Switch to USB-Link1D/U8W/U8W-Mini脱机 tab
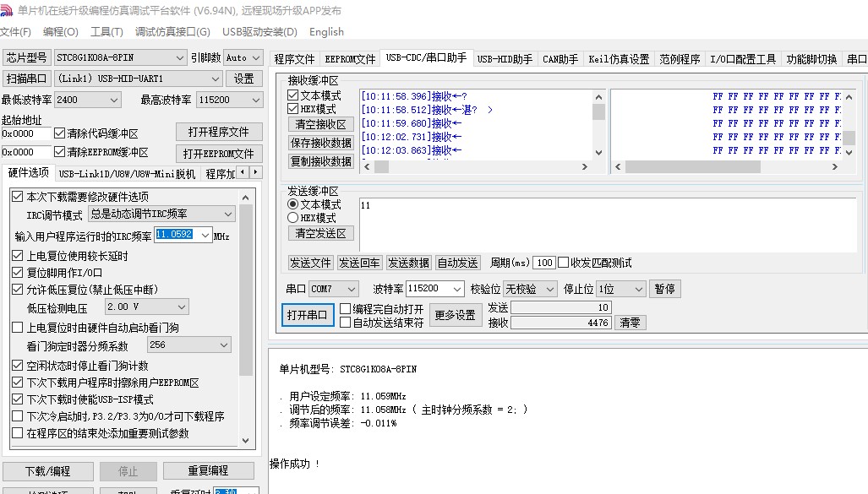This screenshot has width=868, height=494. click(x=128, y=174)
